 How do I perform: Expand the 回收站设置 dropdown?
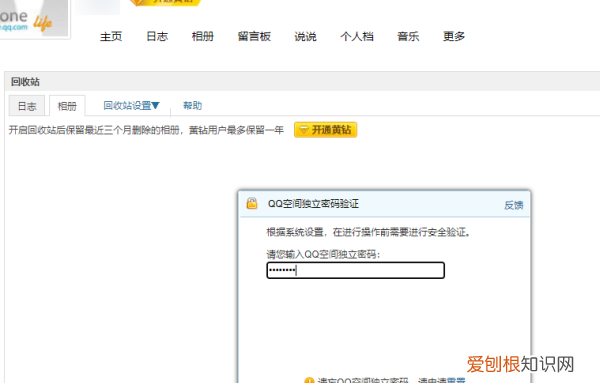pos(131,106)
